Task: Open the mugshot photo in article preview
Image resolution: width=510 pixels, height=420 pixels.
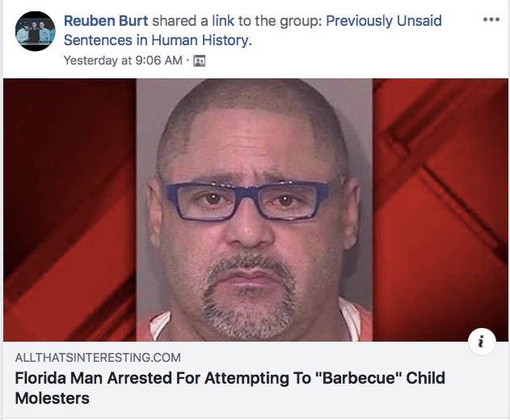Action: pos(255,210)
